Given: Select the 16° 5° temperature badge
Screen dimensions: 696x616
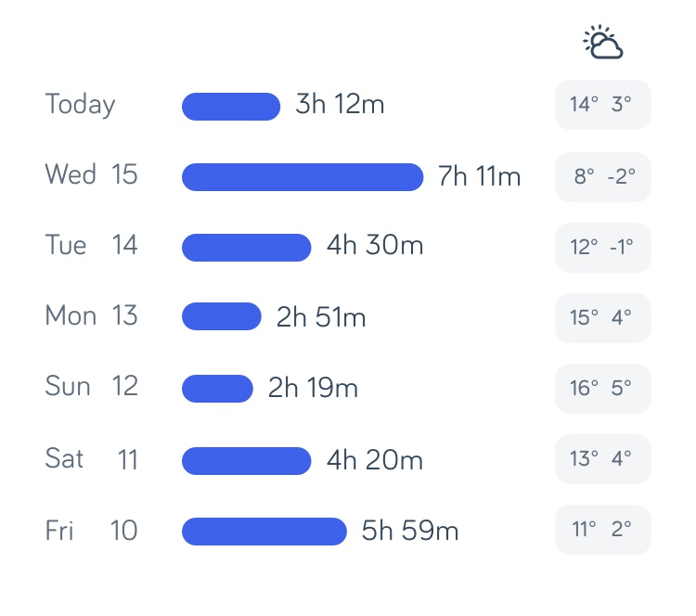Looking at the screenshot, I should [603, 389].
